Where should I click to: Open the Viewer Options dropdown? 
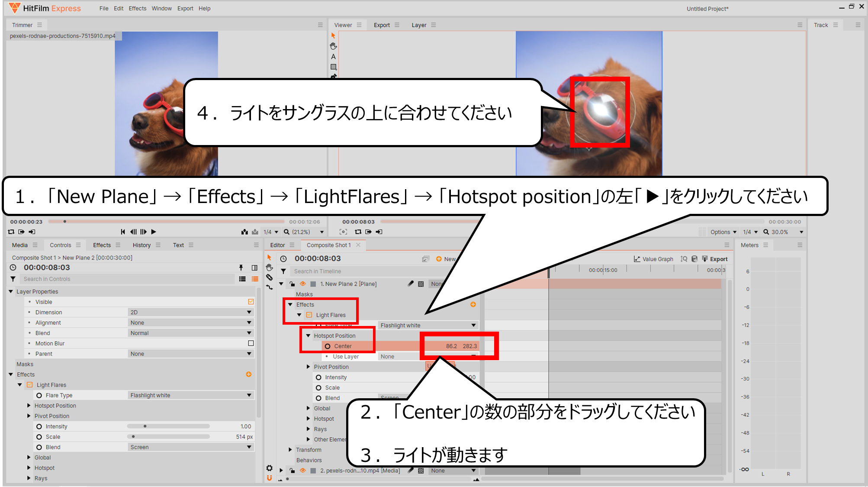tap(723, 232)
